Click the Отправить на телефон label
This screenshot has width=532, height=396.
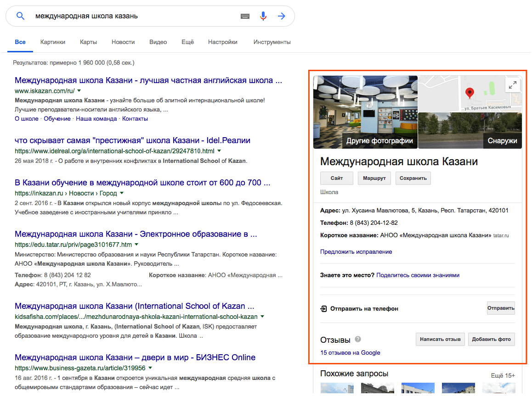tap(364, 309)
